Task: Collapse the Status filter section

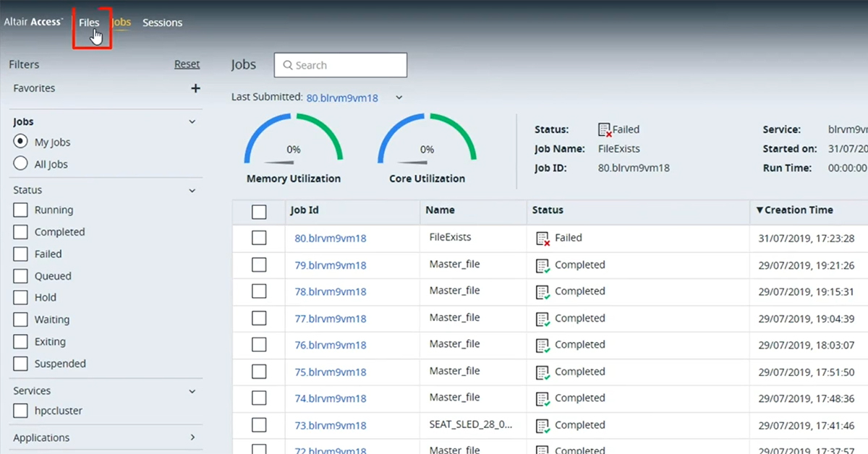Action: click(x=192, y=191)
